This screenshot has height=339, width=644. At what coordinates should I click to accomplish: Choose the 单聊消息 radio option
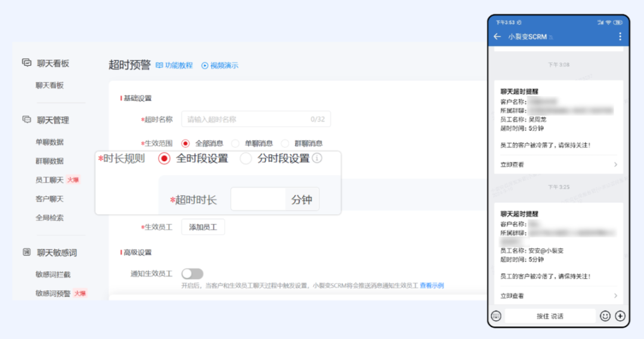[236, 143]
